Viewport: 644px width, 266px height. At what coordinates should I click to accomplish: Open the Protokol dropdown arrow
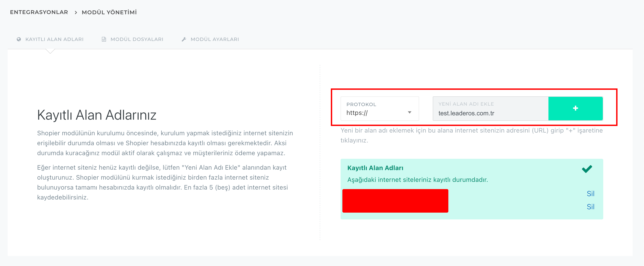[x=409, y=112]
